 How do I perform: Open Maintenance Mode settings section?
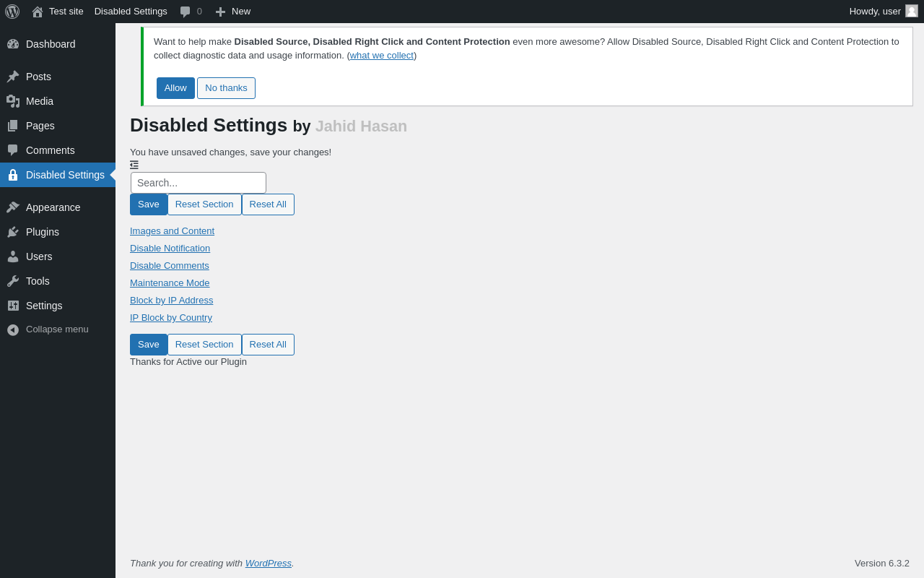tap(170, 283)
